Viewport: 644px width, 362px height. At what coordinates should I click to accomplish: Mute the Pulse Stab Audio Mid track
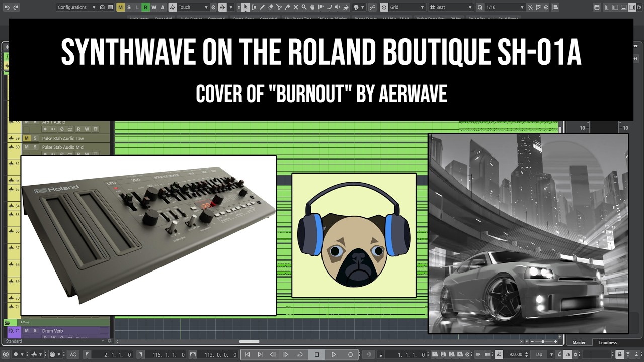27,147
